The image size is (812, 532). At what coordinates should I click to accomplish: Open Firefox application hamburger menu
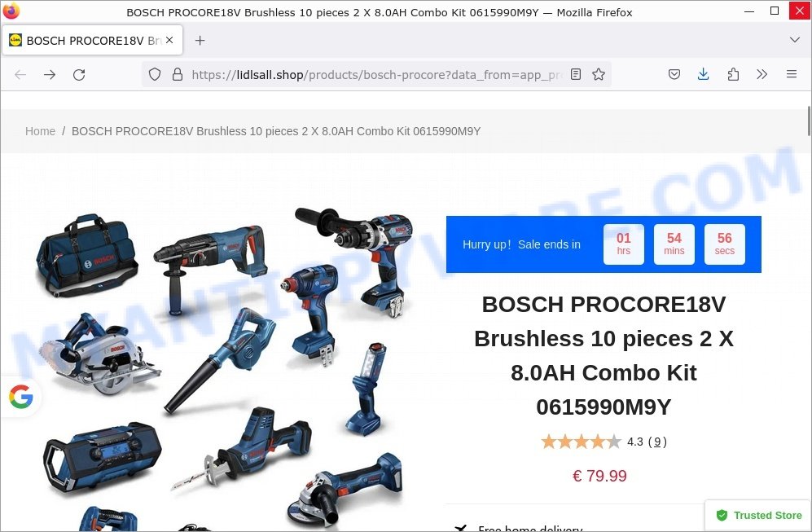(x=792, y=75)
